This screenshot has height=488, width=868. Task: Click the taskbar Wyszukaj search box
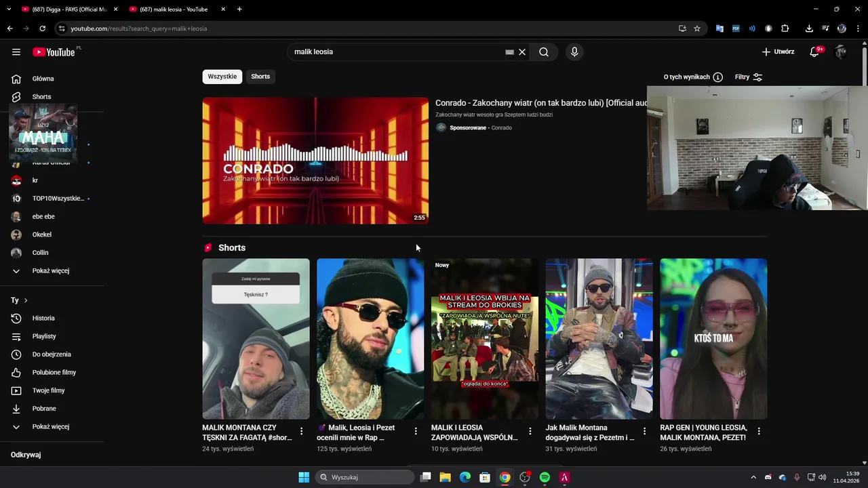pyautogui.click(x=366, y=477)
